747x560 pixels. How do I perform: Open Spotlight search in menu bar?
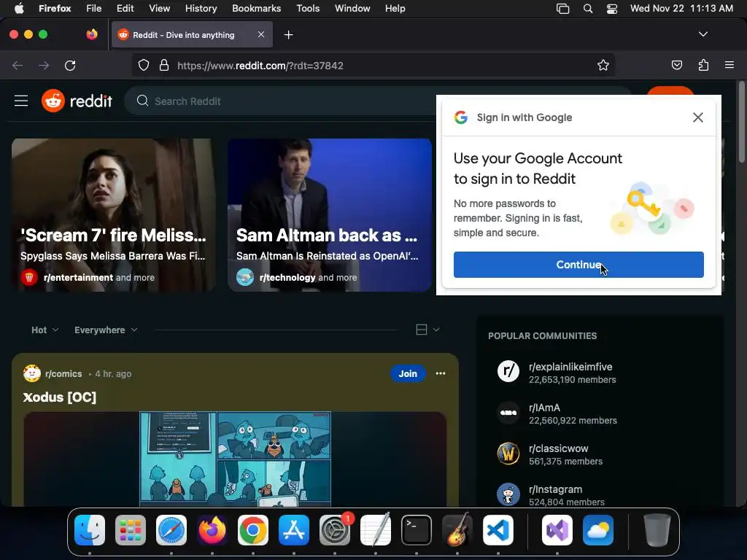point(588,9)
